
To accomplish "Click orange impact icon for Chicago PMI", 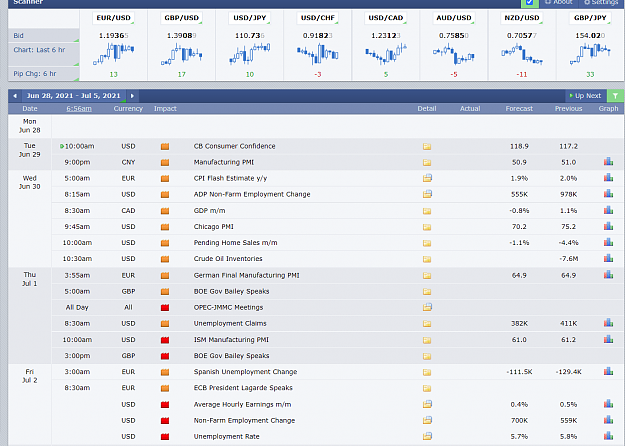I will pyautogui.click(x=165, y=227).
